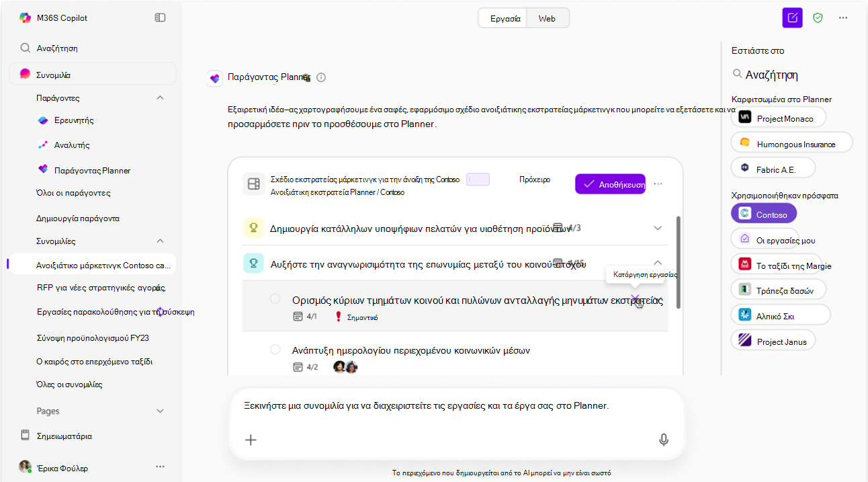Click the plan board icon in card header
The height and width of the screenshot is (482, 868).
click(x=254, y=184)
